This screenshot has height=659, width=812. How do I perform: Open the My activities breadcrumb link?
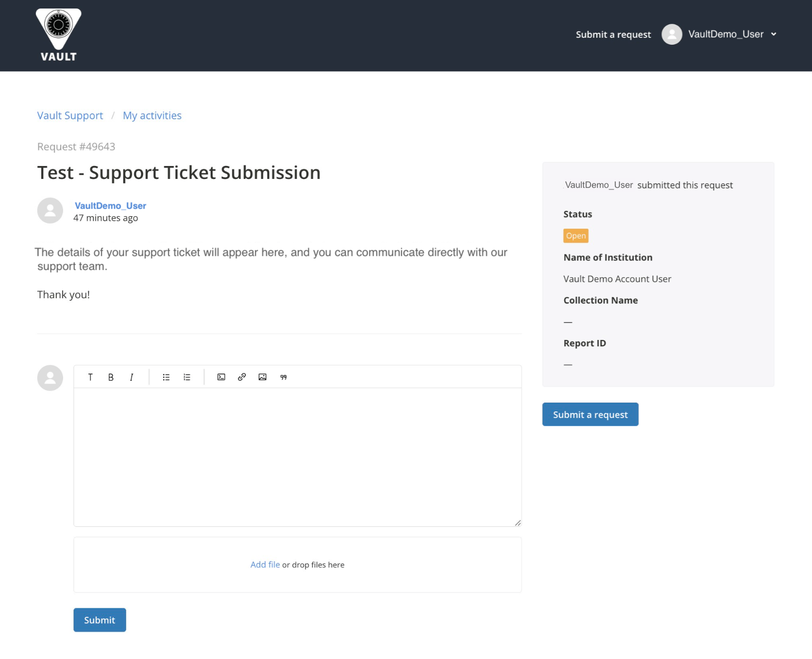point(152,115)
